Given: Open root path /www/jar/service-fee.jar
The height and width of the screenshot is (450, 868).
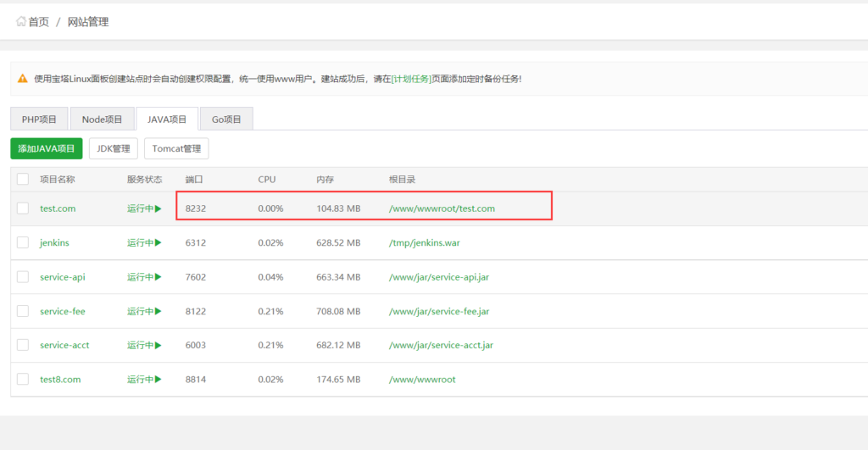Looking at the screenshot, I should pyautogui.click(x=439, y=312).
